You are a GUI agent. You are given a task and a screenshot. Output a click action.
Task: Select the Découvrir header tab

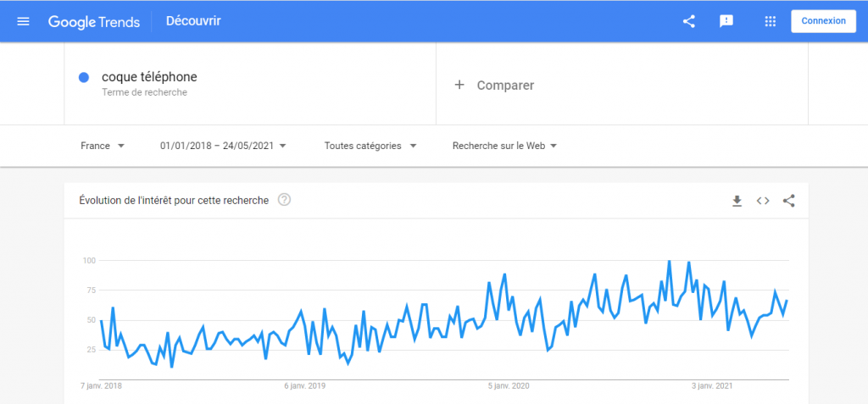[193, 21]
